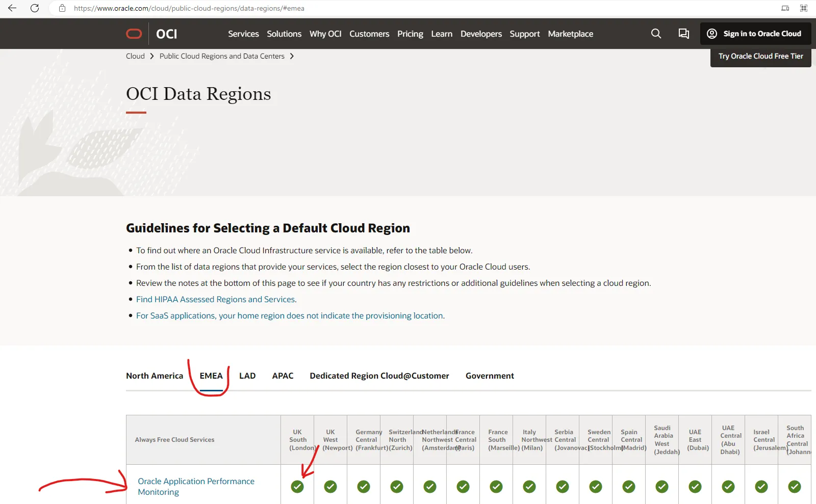Go to the OCI home link in the header

pos(167,34)
